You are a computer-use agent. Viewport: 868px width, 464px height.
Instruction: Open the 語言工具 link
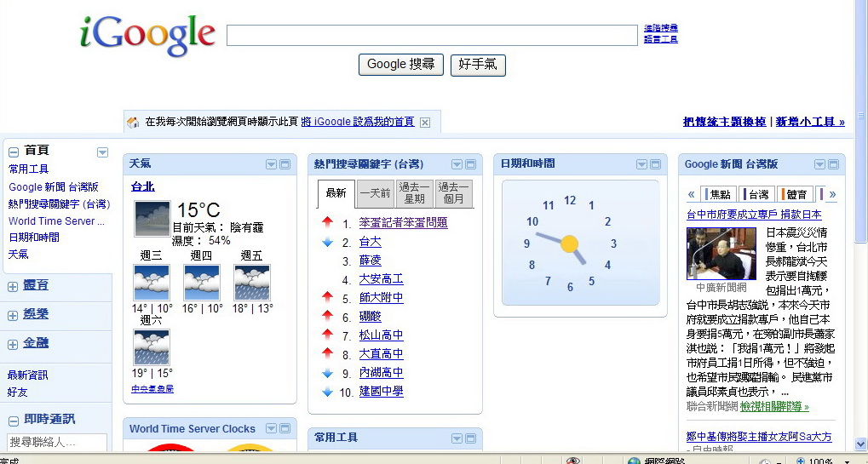click(661, 39)
